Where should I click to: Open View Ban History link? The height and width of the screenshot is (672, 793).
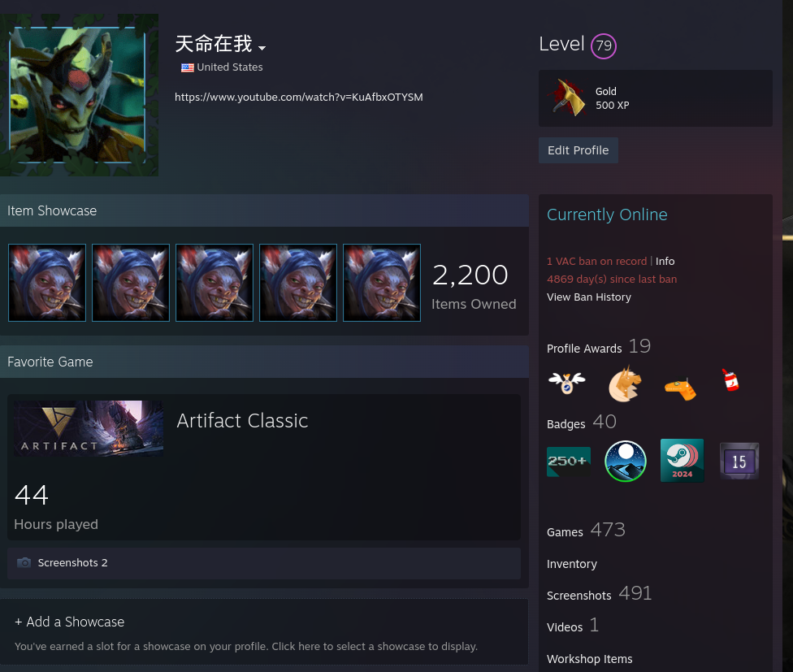tap(589, 297)
